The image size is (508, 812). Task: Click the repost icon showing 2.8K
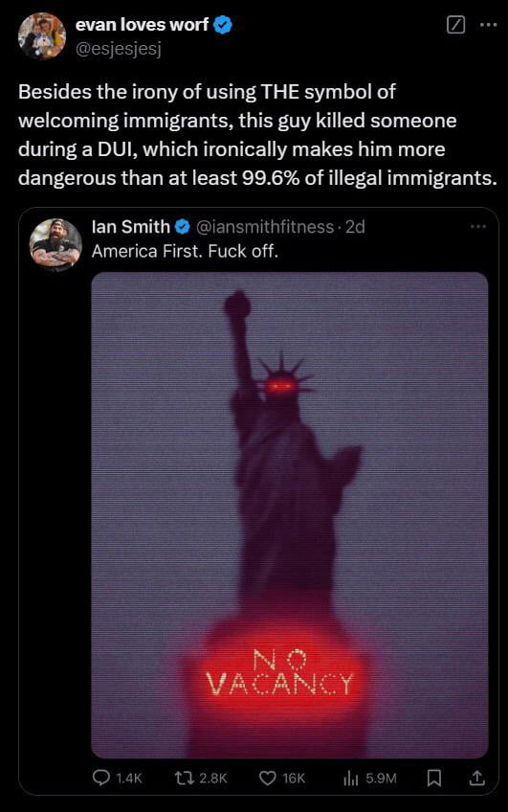coord(183,778)
